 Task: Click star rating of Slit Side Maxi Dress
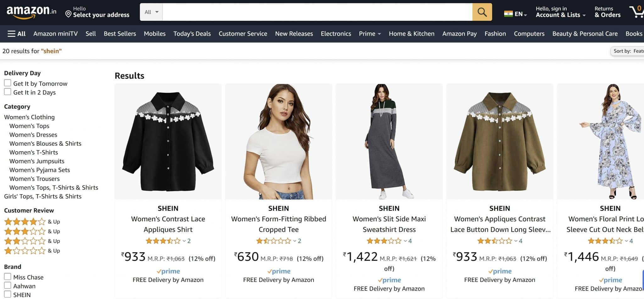(384, 241)
